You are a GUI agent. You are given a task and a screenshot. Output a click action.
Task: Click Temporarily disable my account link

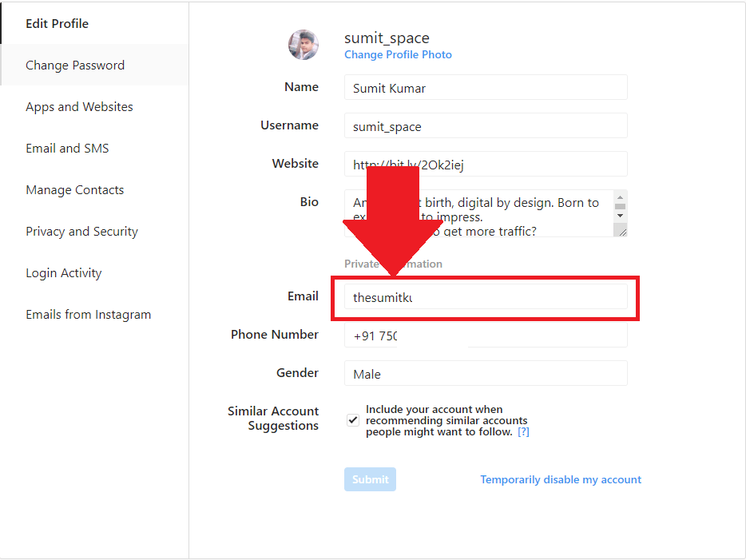[x=561, y=479]
